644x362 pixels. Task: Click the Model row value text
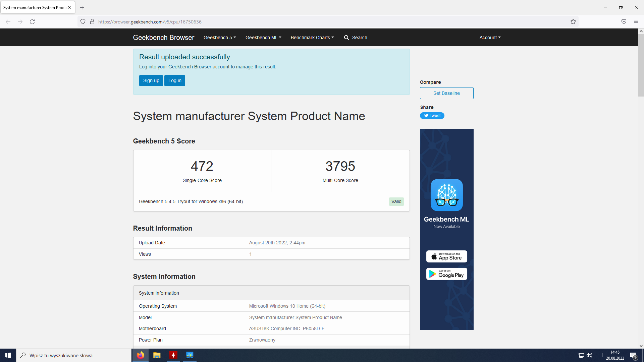tap(296, 317)
